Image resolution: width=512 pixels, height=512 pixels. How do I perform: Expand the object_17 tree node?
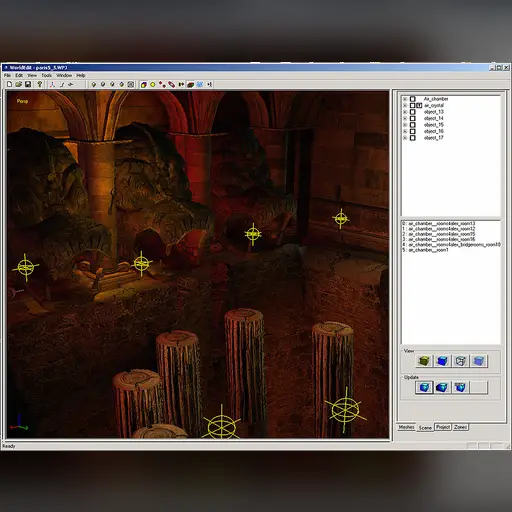(x=405, y=138)
